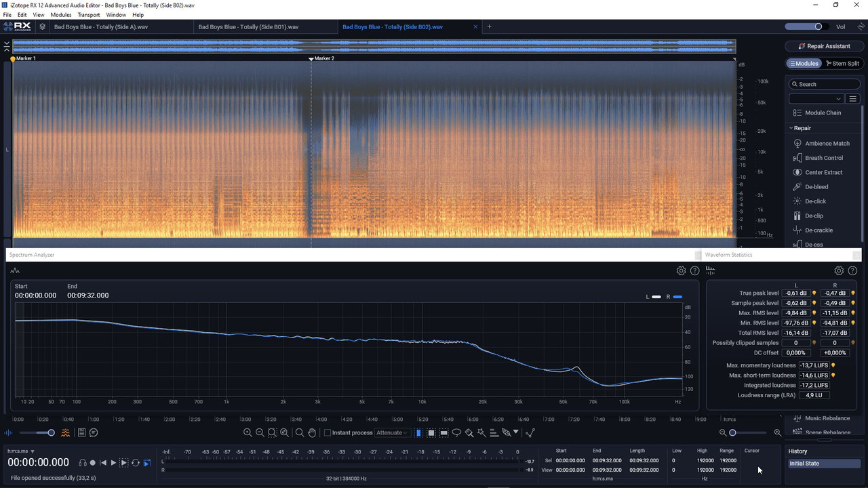
Task: Select the lasso selection tool
Action: (456, 432)
